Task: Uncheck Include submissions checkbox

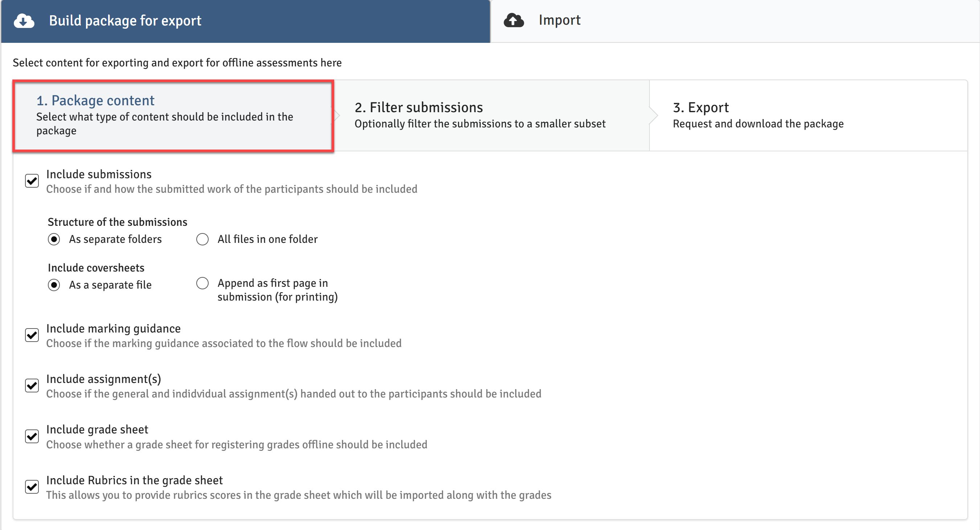Action: click(x=32, y=181)
